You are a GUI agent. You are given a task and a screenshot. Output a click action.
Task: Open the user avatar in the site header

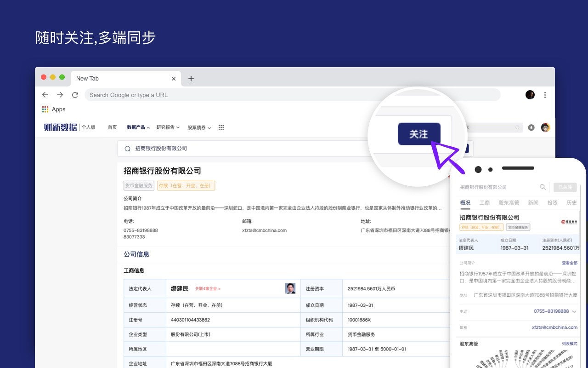click(x=545, y=127)
